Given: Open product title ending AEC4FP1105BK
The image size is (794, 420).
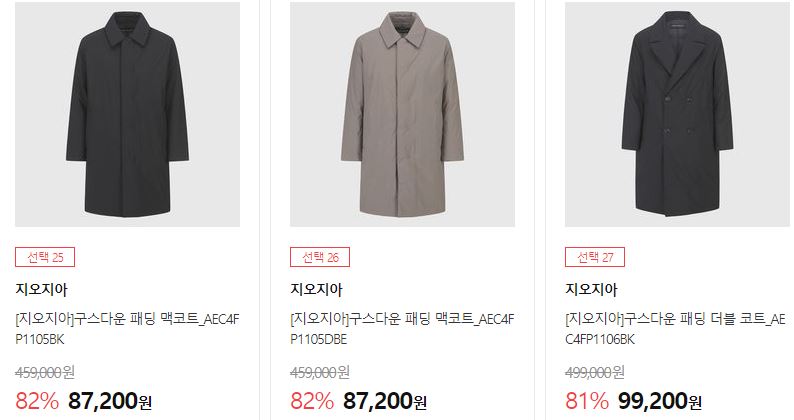Looking at the screenshot, I should [x=127, y=329].
